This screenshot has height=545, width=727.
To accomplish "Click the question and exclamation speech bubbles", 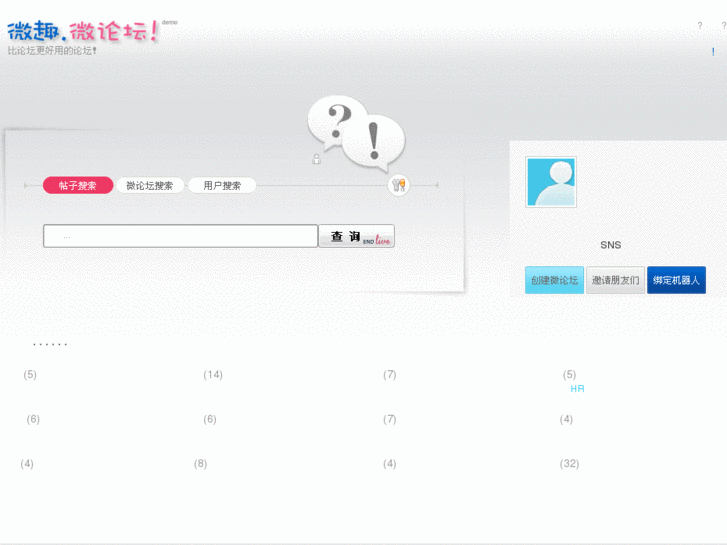I will (356, 133).
